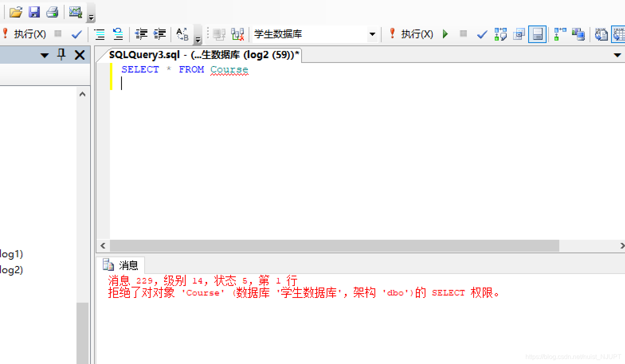The image size is (625, 364).
Task: Start debugging with the green play arrow
Action: [x=445, y=34]
